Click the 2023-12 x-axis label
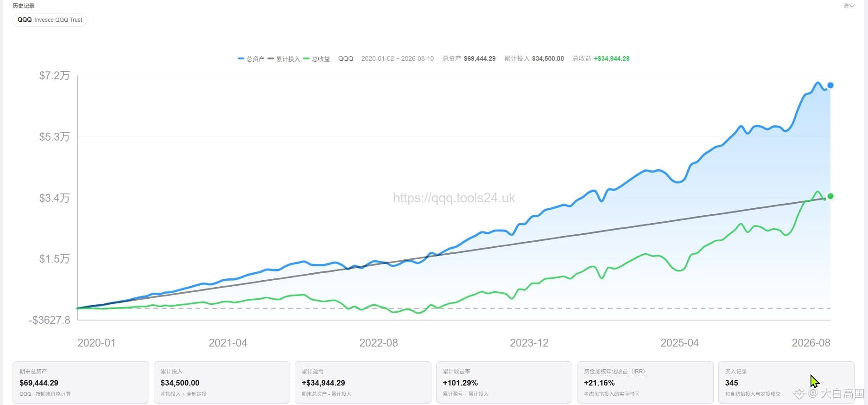 [x=529, y=343]
